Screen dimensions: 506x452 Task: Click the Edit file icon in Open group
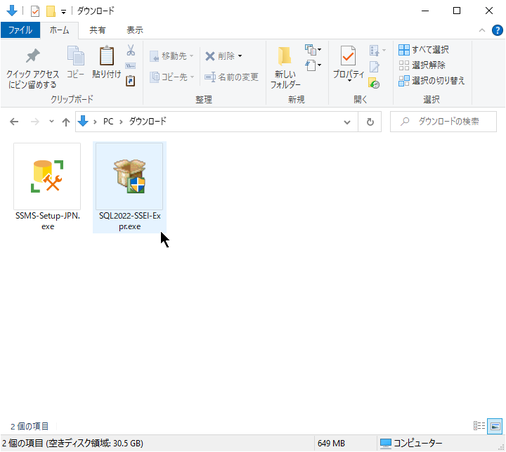coord(374,67)
